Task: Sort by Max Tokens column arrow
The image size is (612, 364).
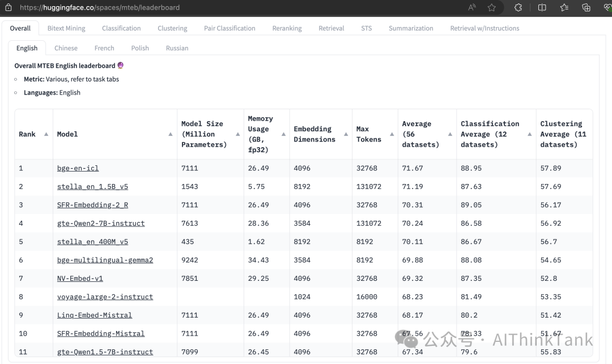Action: (x=392, y=134)
